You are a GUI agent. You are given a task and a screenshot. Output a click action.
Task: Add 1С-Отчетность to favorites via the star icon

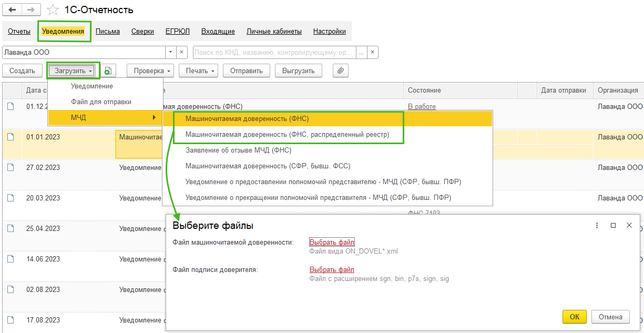(53, 10)
